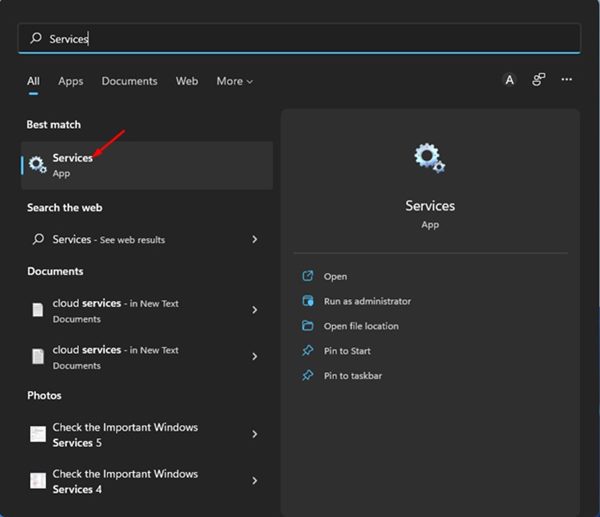
Task: Switch to the Apps tab
Action: tap(70, 81)
